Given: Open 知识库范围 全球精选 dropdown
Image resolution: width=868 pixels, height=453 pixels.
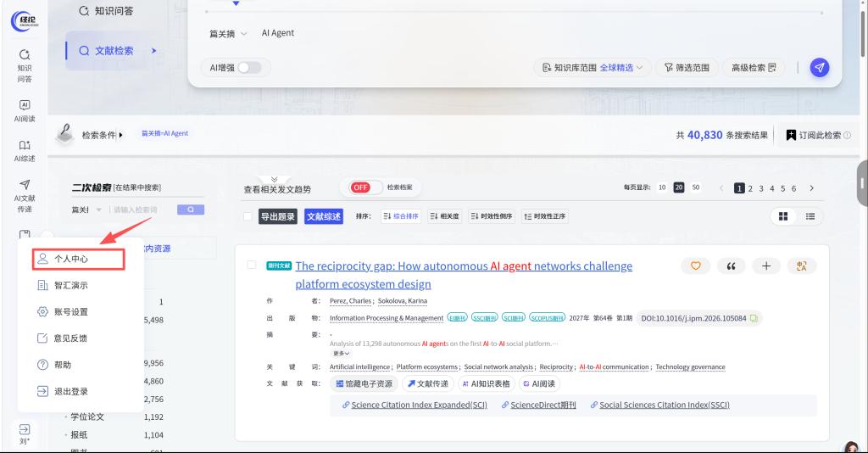Looking at the screenshot, I should (593, 68).
